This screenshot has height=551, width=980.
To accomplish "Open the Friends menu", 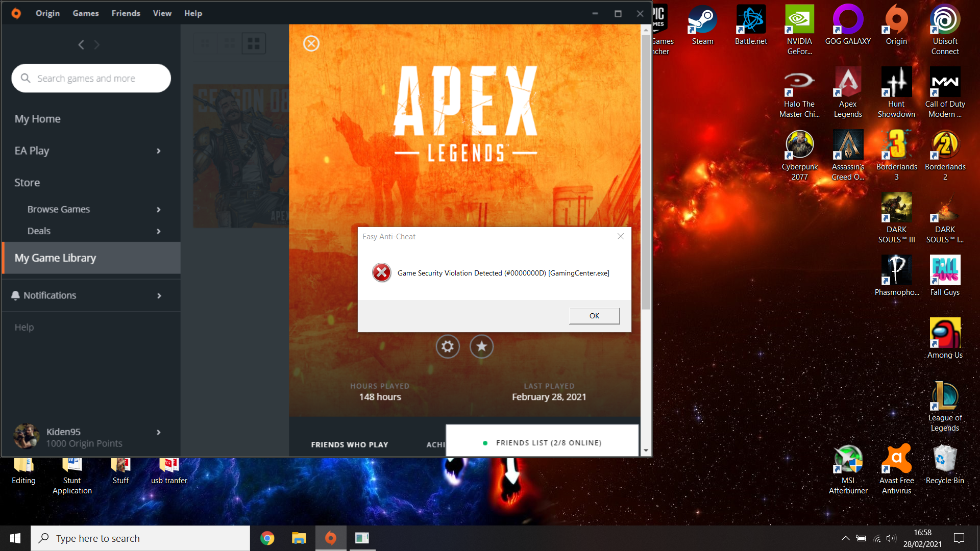I will pos(126,13).
